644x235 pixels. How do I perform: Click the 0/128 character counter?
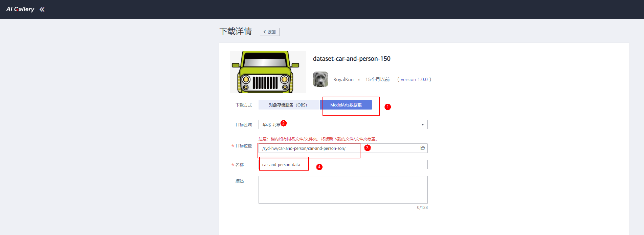point(422,208)
